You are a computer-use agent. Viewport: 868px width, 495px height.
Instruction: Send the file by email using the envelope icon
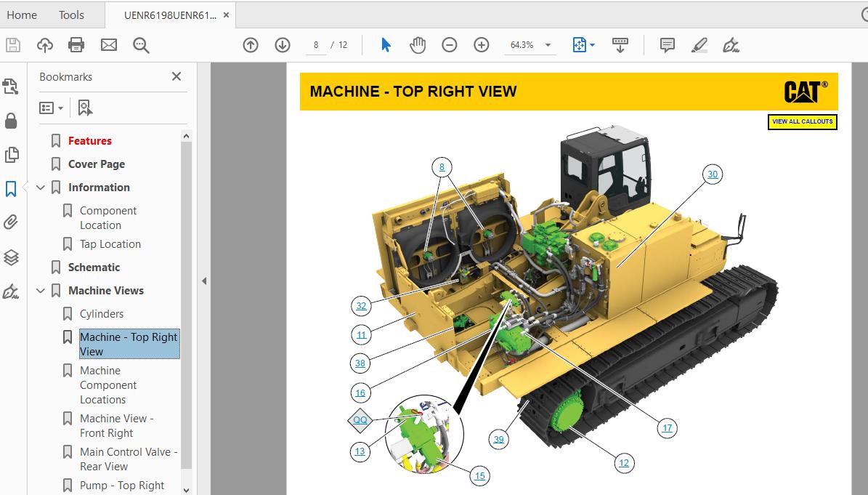pyautogui.click(x=108, y=45)
